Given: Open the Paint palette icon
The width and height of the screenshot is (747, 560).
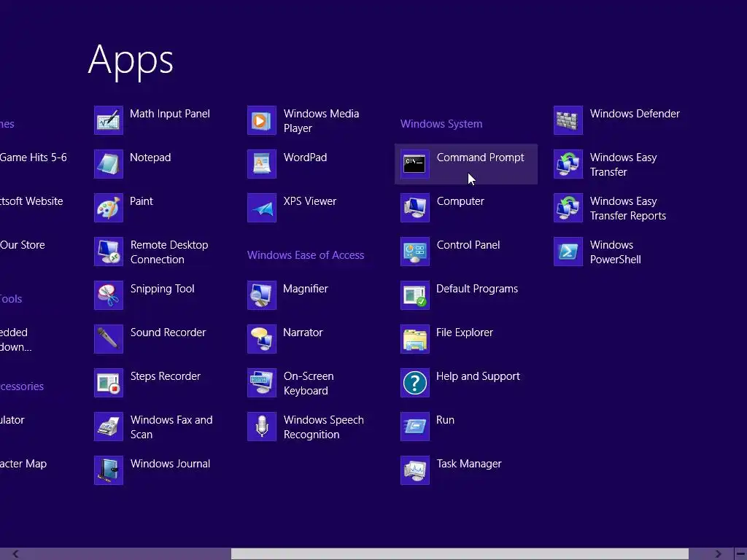Looking at the screenshot, I should (x=109, y=208).
